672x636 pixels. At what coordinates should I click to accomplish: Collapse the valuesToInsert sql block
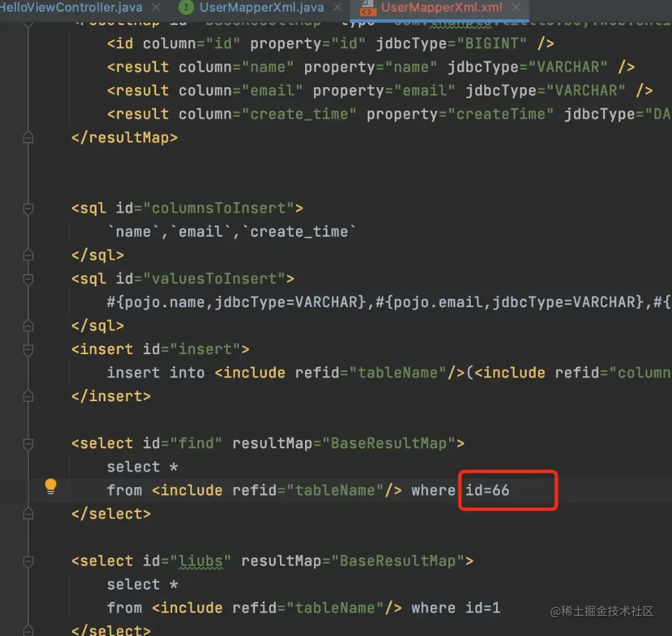coord(28,279)
